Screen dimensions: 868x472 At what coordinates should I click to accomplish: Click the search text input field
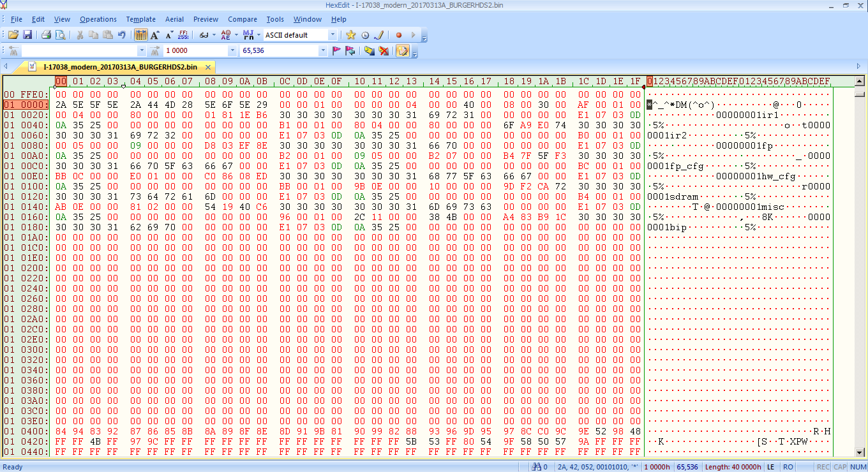pyautogui.click(x=79, y=50)
